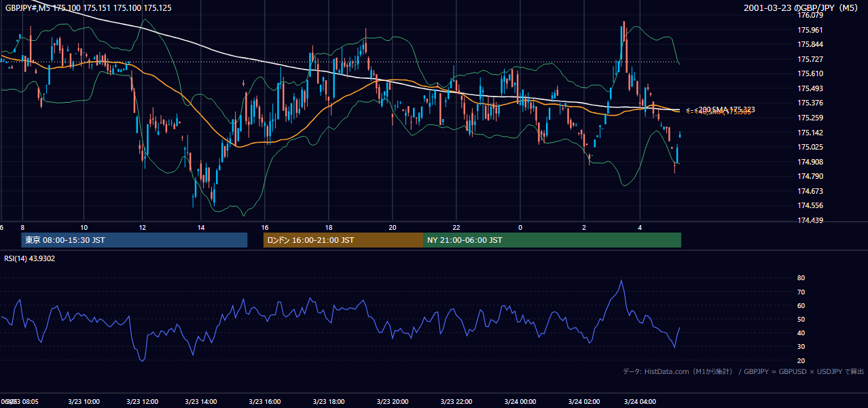The width and height of the screenshot is (868, 408).
Task: Click the RSI scale level 60
Action: [801, 305]
